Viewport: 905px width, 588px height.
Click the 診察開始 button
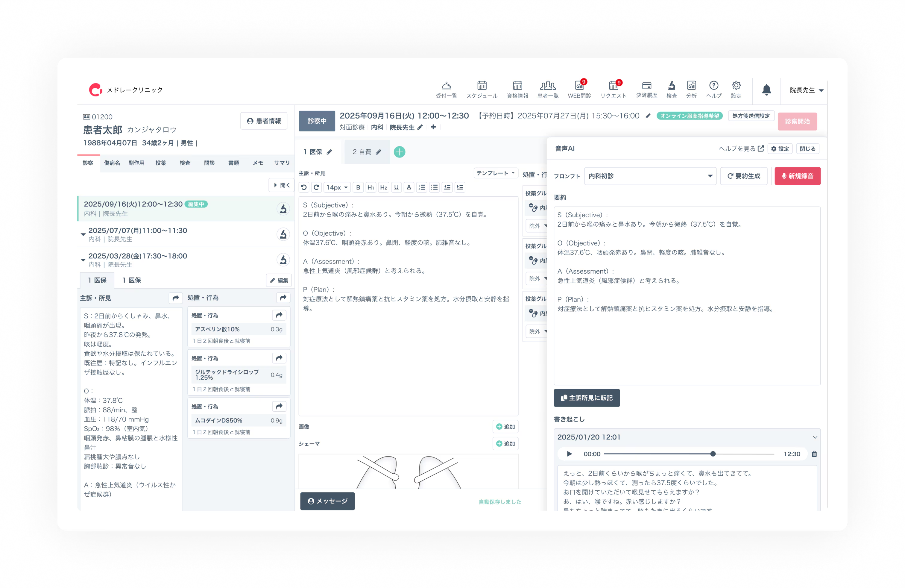point(797,121)
